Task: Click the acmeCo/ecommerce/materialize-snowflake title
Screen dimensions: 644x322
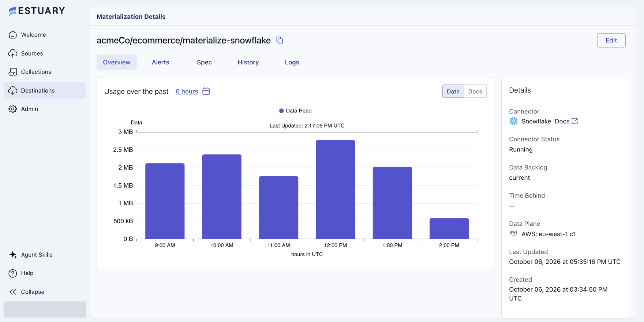Action: point(184,40)
